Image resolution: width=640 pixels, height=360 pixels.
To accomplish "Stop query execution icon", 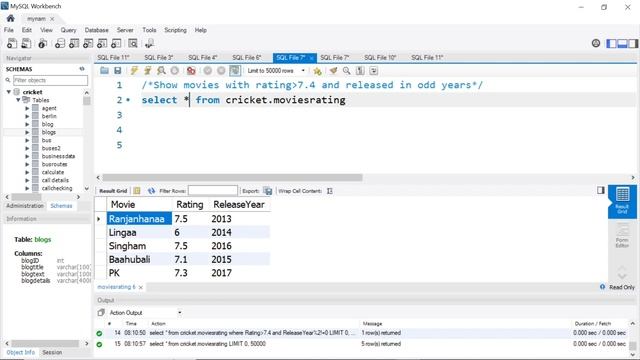I will (x=175, y=71).
